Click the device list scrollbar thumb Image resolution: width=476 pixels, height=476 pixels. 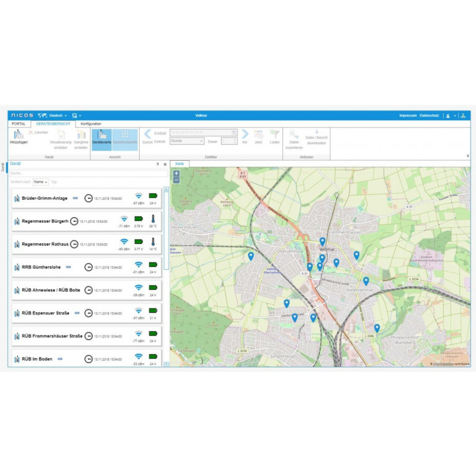[x=166, y=231]
